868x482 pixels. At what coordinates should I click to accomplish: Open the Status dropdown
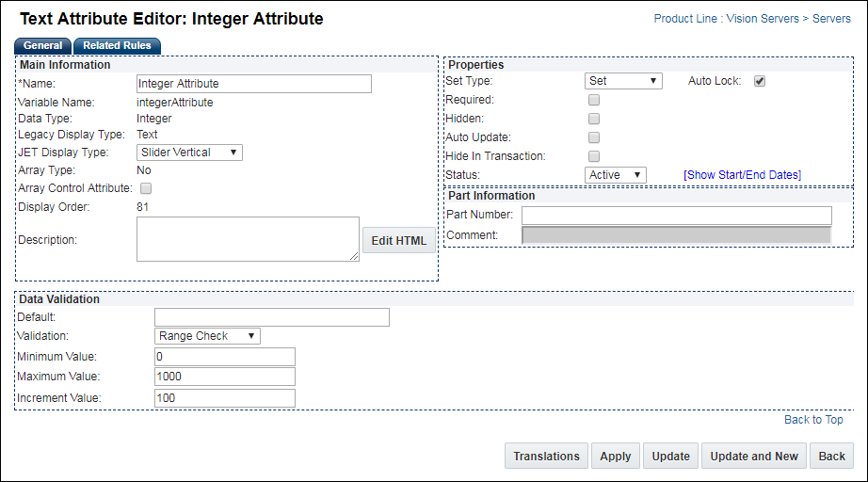(x=616, y=175)
